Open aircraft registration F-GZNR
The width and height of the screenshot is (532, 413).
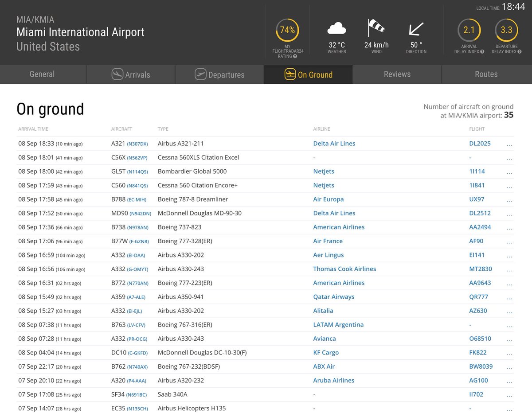[139, 242]
